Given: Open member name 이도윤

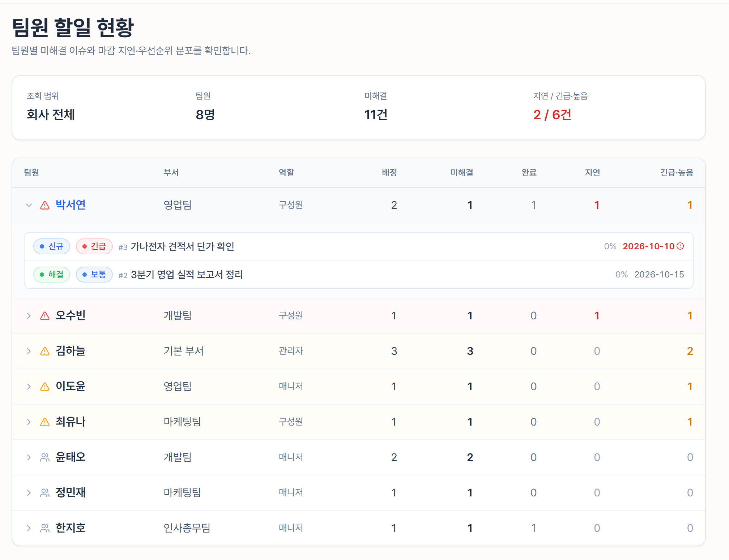Looking at the screenshot, I should pyautogui.click(x=71, y=386).
